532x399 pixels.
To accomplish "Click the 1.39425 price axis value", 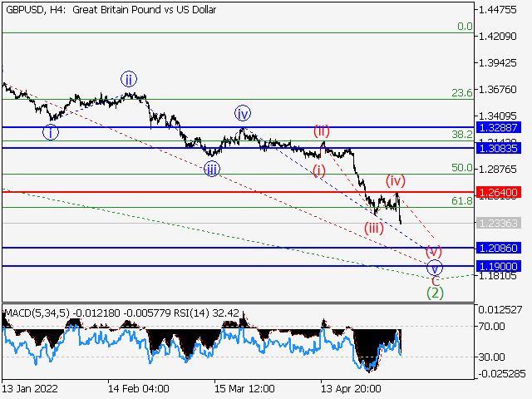I will coord(497,63).
